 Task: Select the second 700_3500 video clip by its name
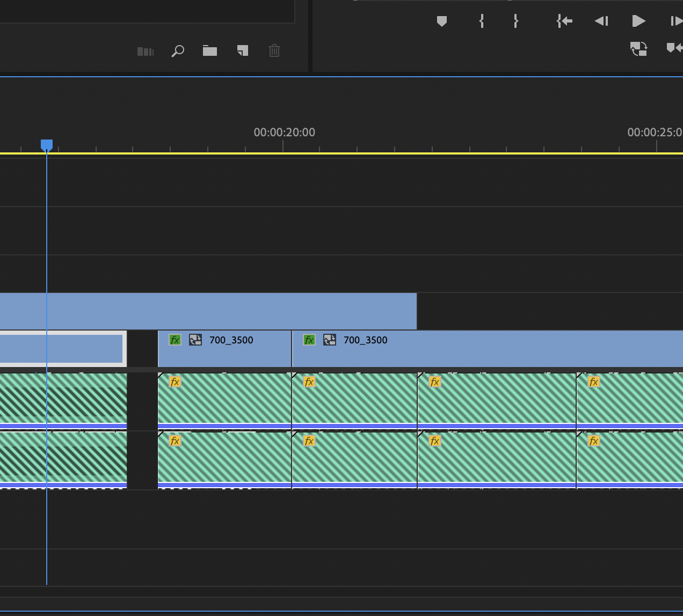click(365, 340)
